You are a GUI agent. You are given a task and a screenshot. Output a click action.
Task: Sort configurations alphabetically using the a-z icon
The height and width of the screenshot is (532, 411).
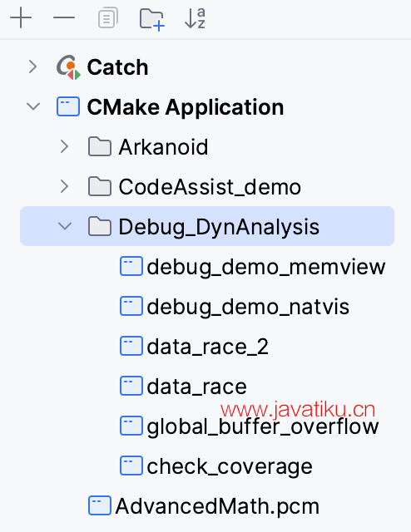point(195,18)
